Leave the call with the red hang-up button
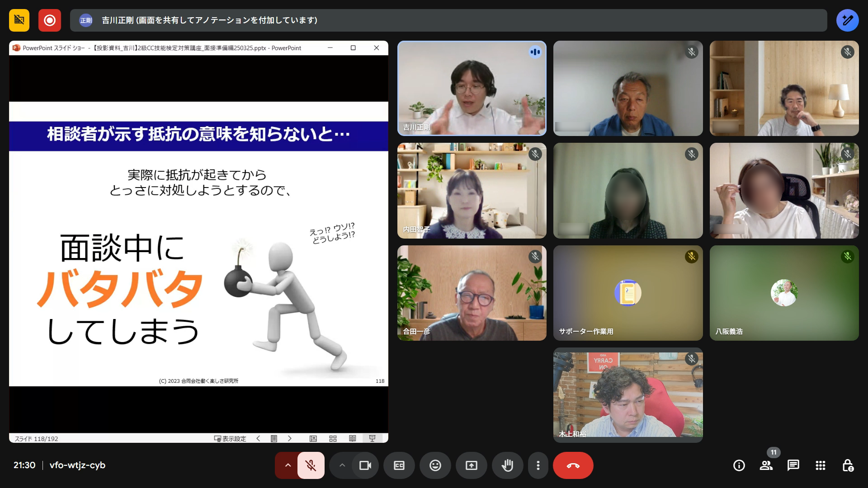Image resolution: width=868 pixels, height=488 pixels. coord(573,465)
